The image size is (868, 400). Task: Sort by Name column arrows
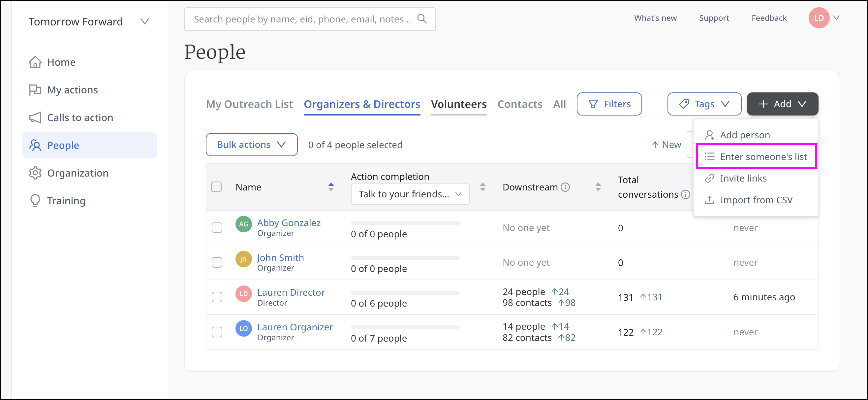click(x=331, y=187)
